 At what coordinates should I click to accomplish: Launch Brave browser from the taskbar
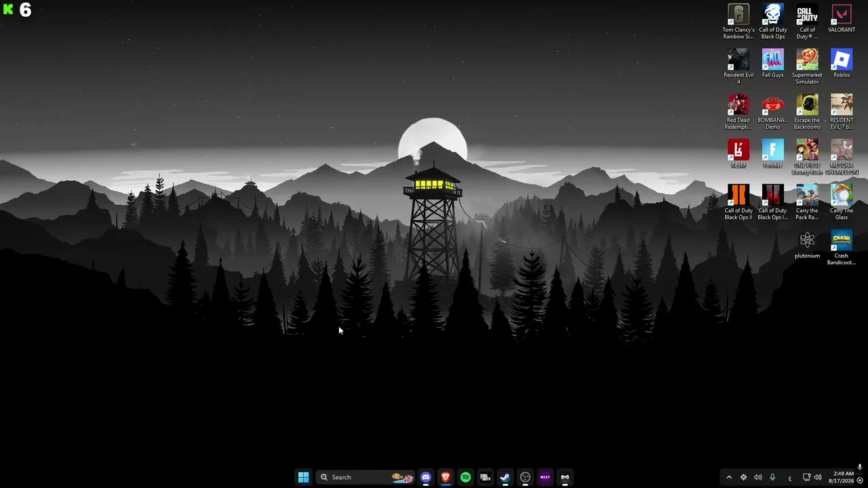446,477
